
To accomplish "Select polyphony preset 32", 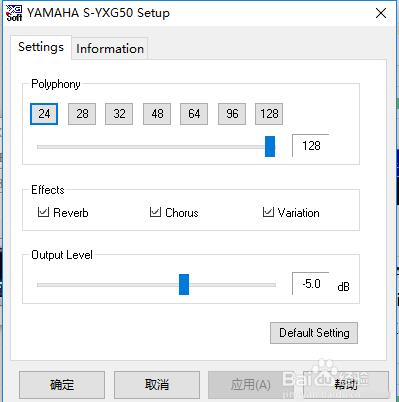I will [x=119, y=114].
